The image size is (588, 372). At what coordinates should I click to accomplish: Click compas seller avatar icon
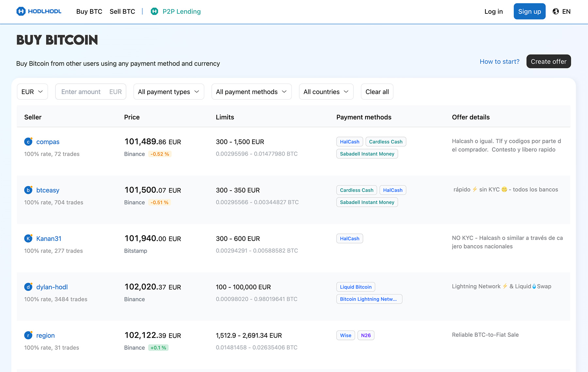28,142
